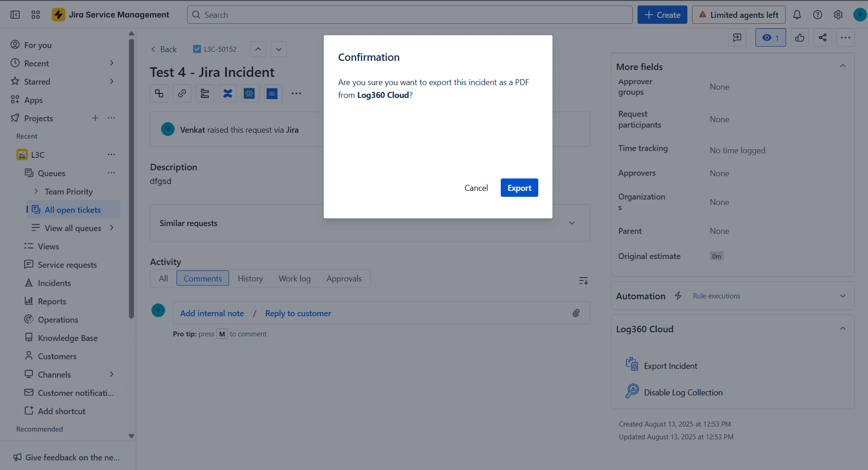Expand the Similar requests section
Viewport: 868px width, 470px height.
(572, 223)
